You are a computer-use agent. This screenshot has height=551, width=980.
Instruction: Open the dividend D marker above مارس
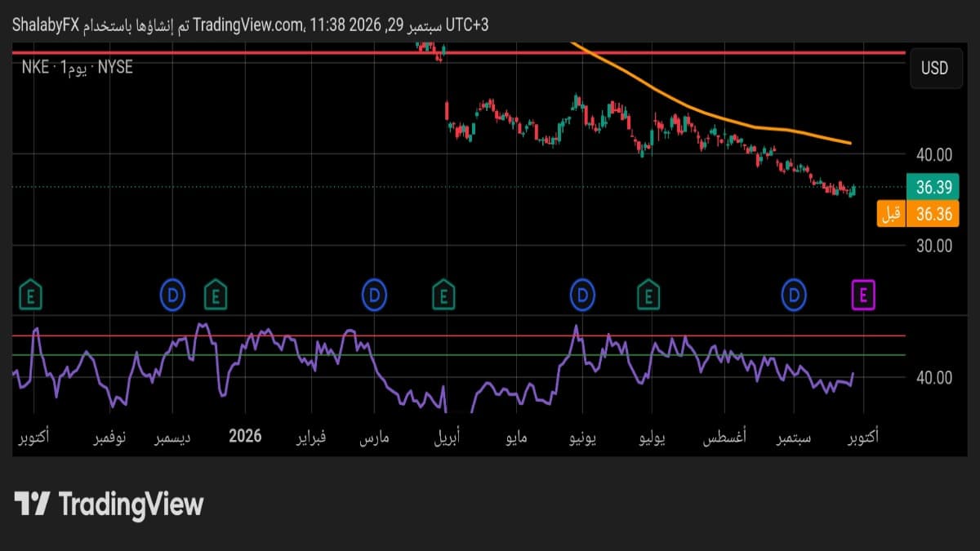point(374,294)
